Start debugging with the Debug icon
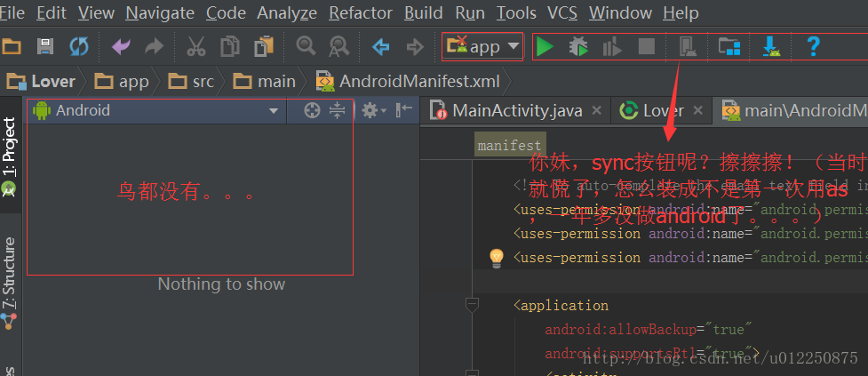Image resolution: width=868 pixels, height=376 pixels. click(579, 47)
